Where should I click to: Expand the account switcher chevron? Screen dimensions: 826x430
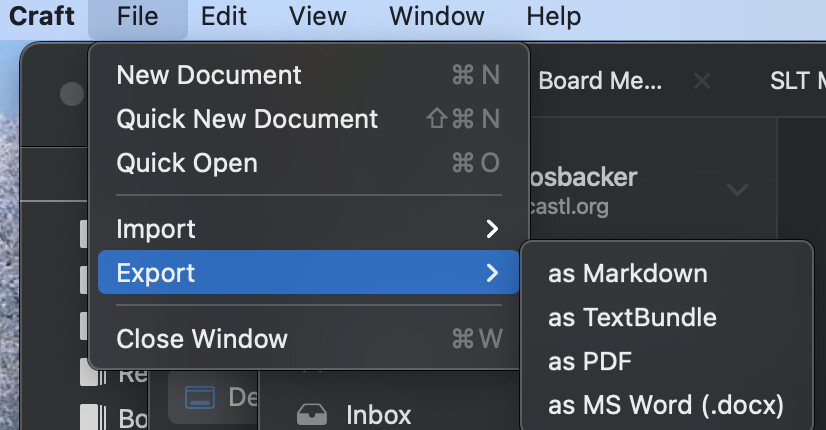tap(738, 189)
